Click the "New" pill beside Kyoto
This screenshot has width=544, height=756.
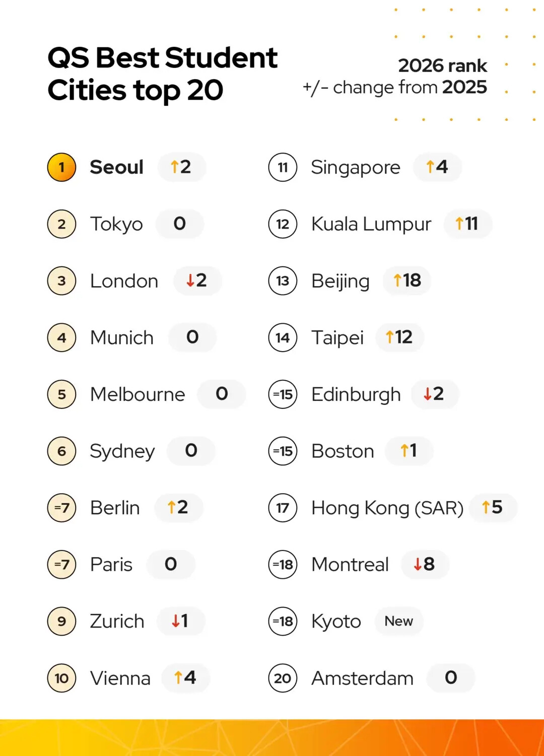tap(398, 621)
